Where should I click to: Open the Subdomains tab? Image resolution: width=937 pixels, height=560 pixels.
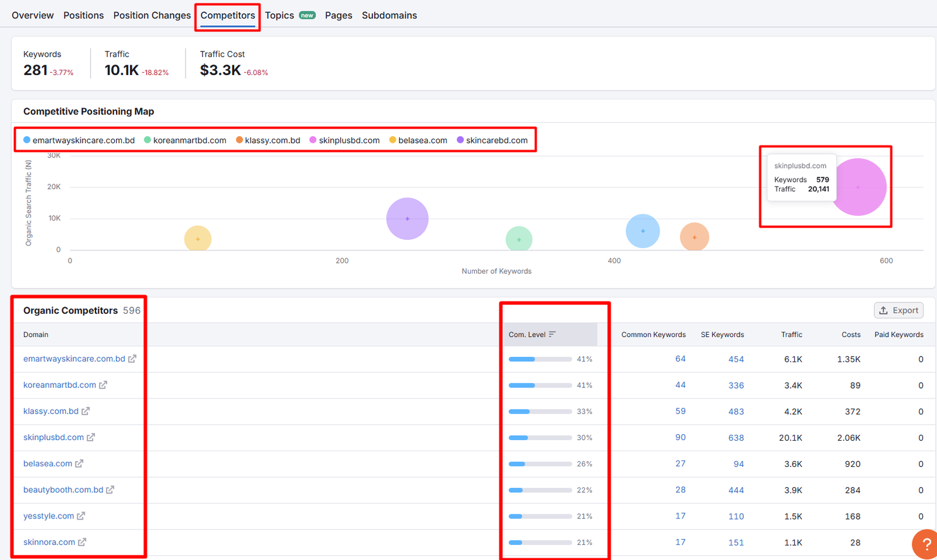pyautogui.click(x=389, y=15)
